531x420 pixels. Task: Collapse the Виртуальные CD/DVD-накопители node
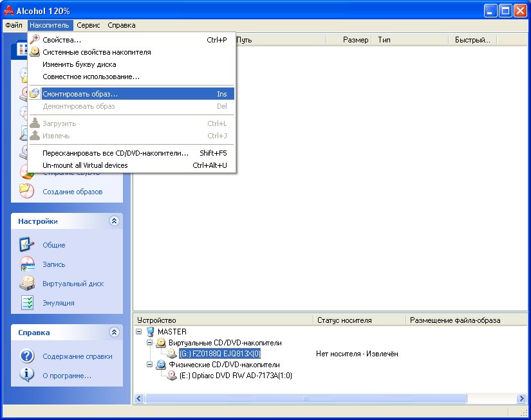[x=150, y=343]
